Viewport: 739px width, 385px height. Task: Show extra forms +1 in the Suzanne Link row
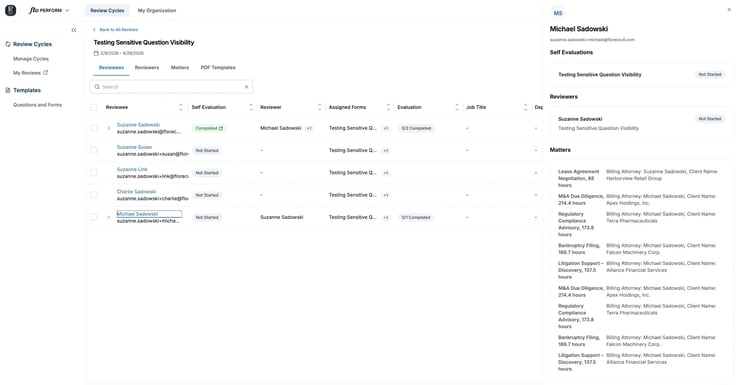click(386, 173)
